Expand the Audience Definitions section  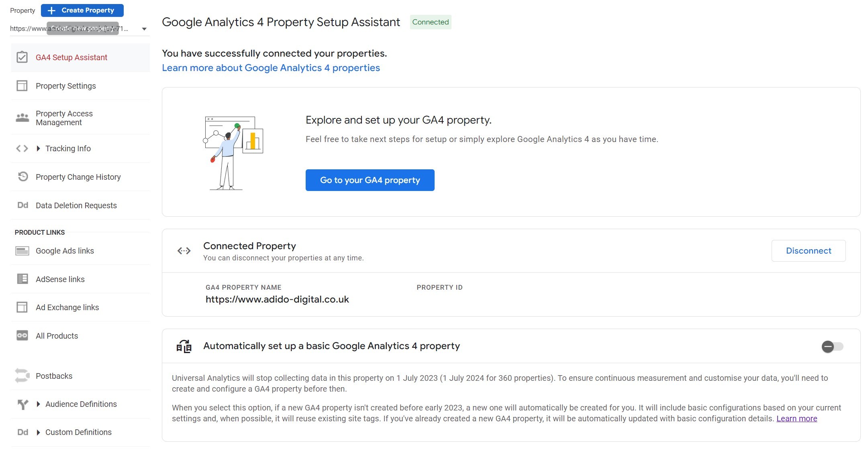pyautogui.click(x=38, y=404)
